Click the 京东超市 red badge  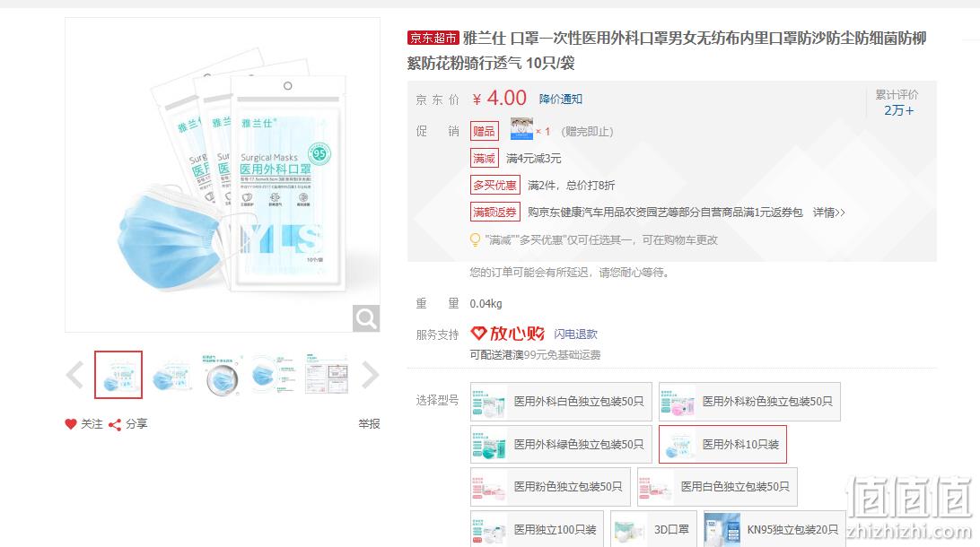click(433, 38)
